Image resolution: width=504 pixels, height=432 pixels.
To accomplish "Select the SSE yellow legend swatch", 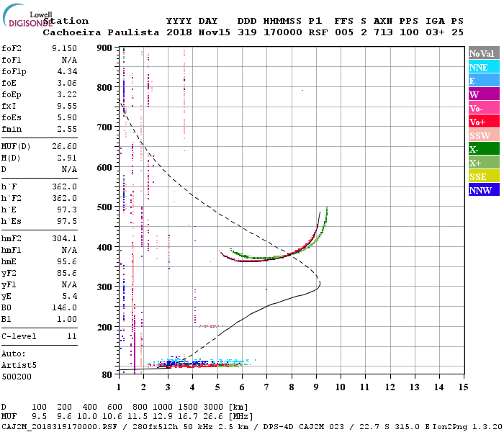I will click(484, 176).
